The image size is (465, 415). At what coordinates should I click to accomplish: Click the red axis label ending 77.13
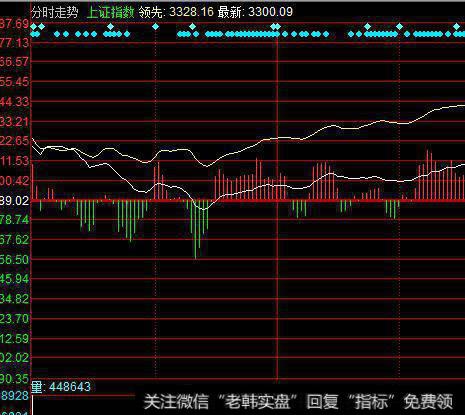click(x=14, y=43)
